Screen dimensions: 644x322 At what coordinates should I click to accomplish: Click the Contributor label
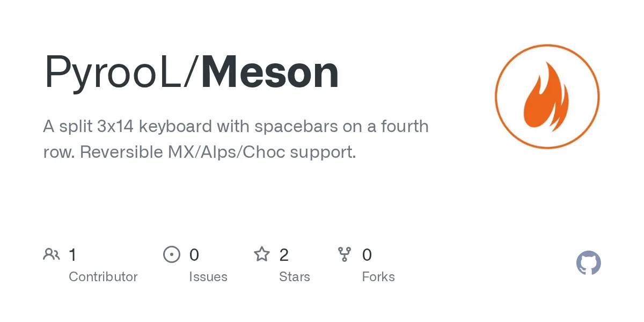[x=103, y=277]
